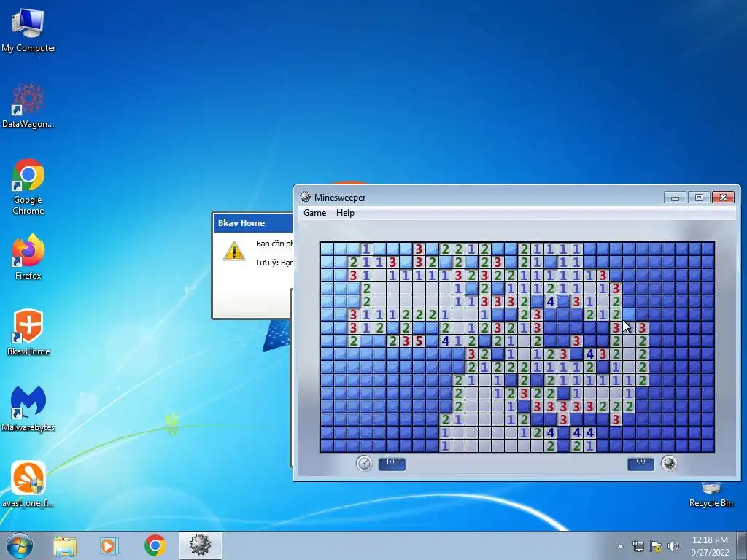The width and height of the screenshot is (747, 560).
Task: Click the timer clock icon in Minesweeper
Action: click(364, 463)
